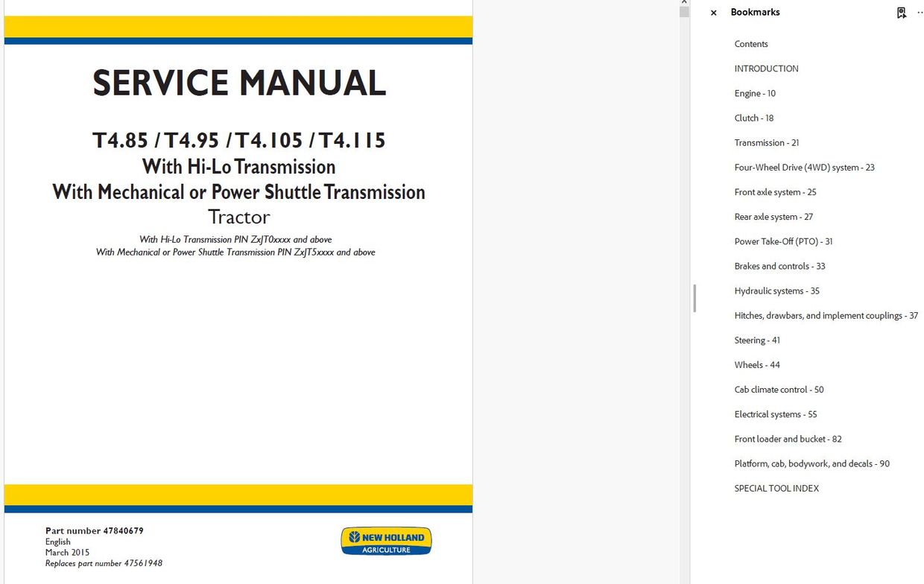The image size is (924, 584).
Task: Go to Power Take-Off (PTO) - 31
Action: pos(784,241)
